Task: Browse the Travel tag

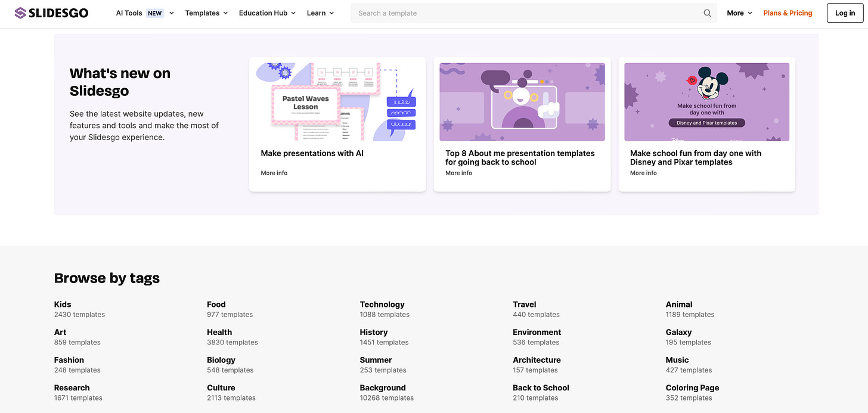Action: click(525, 304)
